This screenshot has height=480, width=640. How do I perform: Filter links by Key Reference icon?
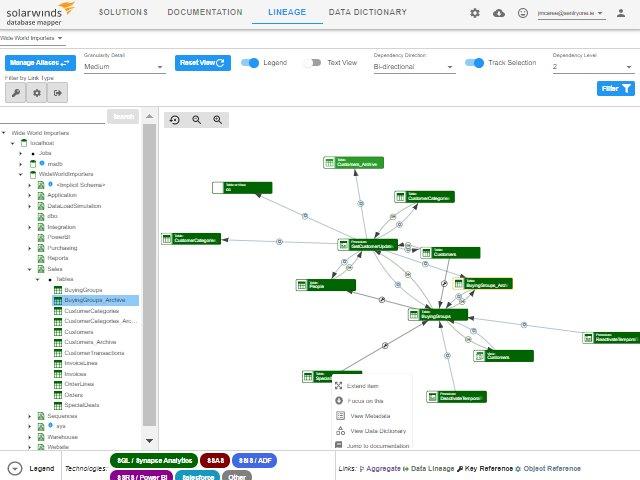coord(16,93)
